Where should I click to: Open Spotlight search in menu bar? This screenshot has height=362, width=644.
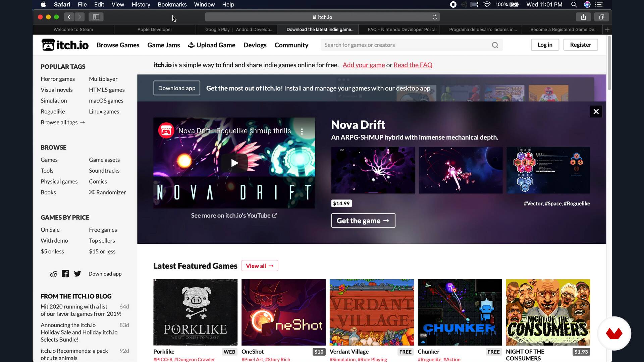[x=574, y=4]
